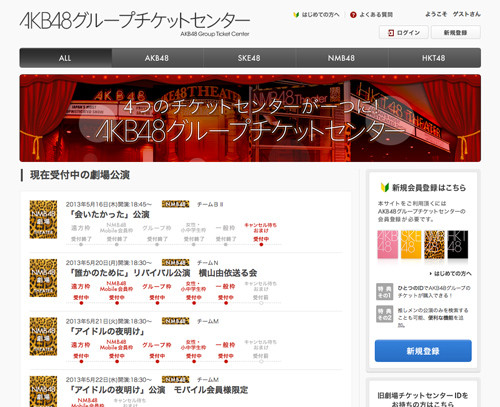The width and height of the screenshot is (500, 407).
Task: Click beginner mark beside 新規会員登録はこちら
Action: click(385, 187)
